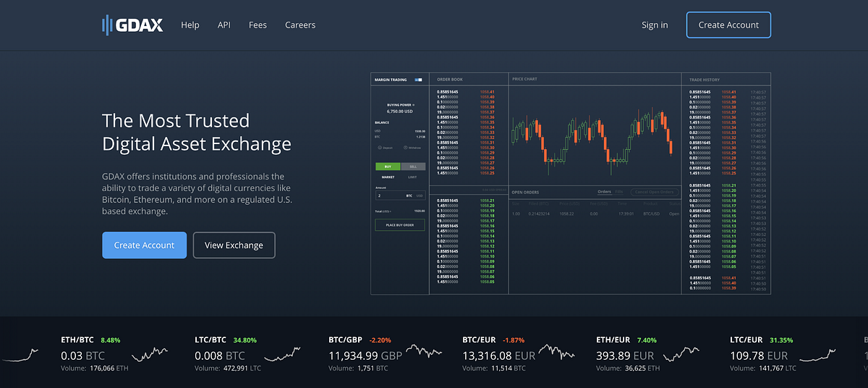Click the LTC/EUR ticker pair label
The width and height of the screenshot is (868, 388).
tap(746, 339)
